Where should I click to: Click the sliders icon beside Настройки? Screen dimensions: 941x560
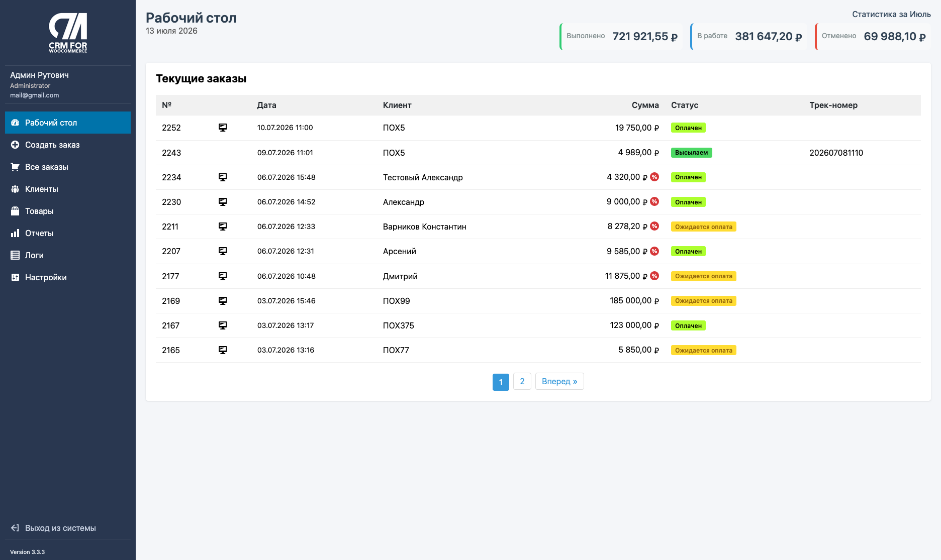pyautogui.click(x=15, y=277)
